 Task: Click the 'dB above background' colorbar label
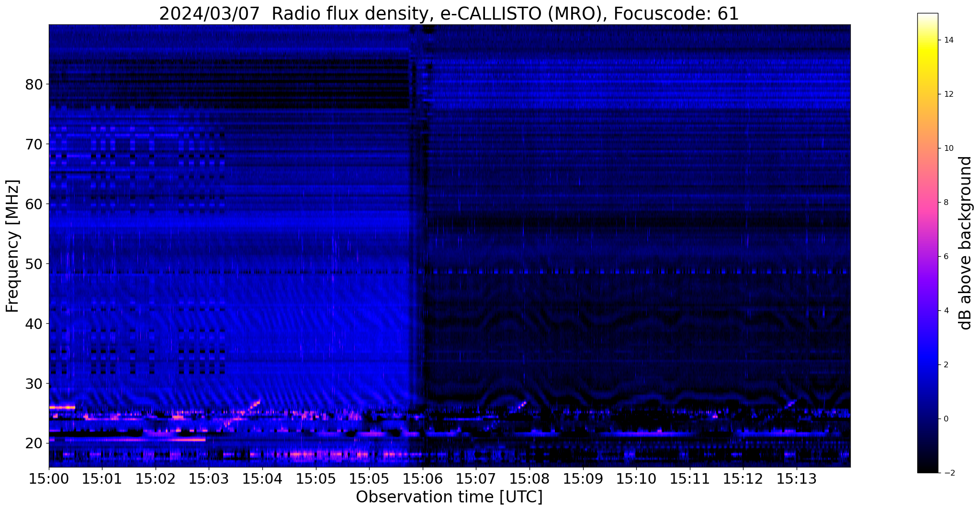[x=966, y=243]
